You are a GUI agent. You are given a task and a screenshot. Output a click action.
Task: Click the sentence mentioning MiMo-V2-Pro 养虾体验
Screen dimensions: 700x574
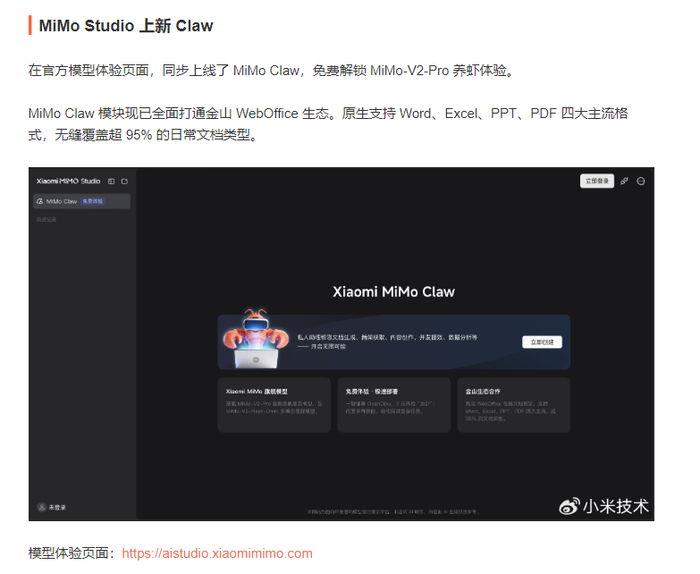click(x=272, y=71)
